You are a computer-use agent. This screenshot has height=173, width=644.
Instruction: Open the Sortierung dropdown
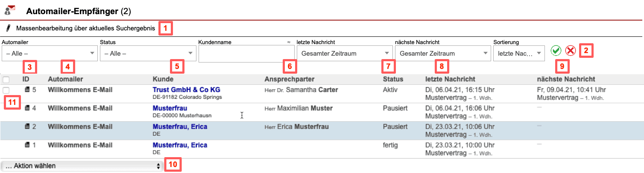[x=519, y=54]
